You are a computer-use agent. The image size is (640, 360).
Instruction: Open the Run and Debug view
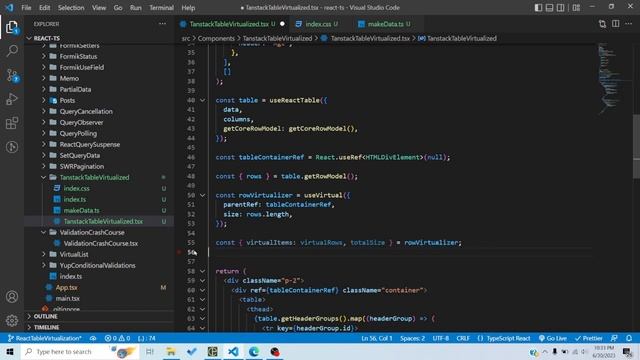tap(12, 99)
